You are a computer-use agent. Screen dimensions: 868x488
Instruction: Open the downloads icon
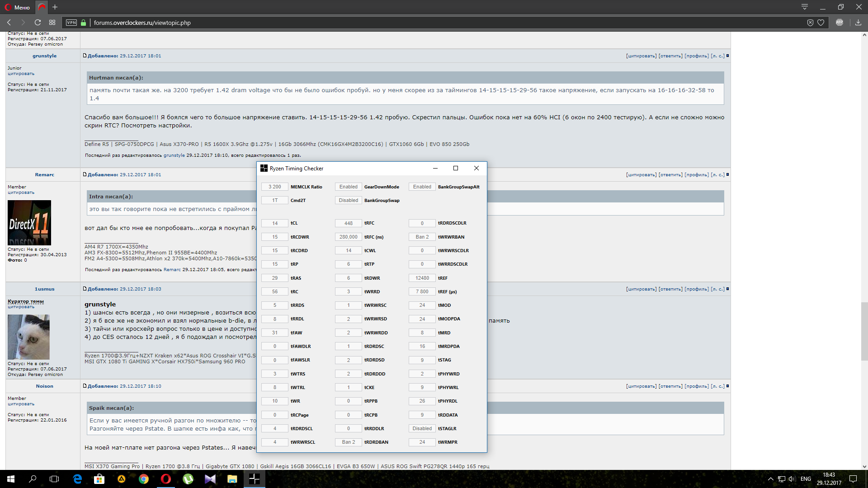858,23
